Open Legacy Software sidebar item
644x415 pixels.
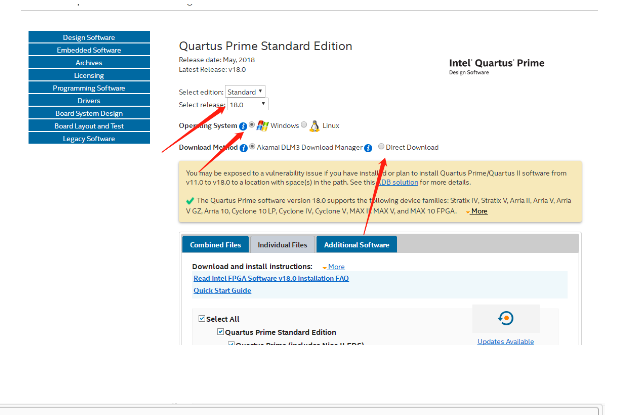[89, 138]
